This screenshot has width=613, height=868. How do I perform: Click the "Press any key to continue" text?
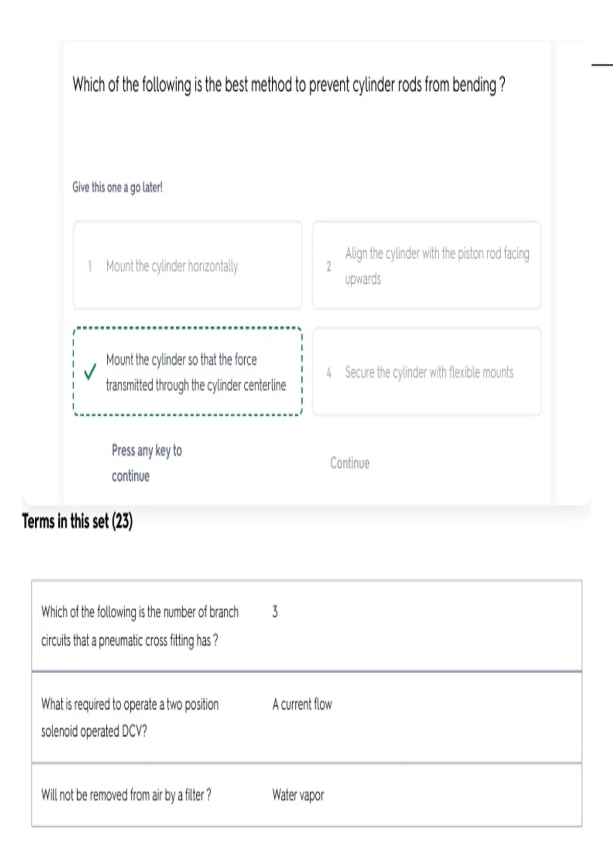click(x=147, y=463)
